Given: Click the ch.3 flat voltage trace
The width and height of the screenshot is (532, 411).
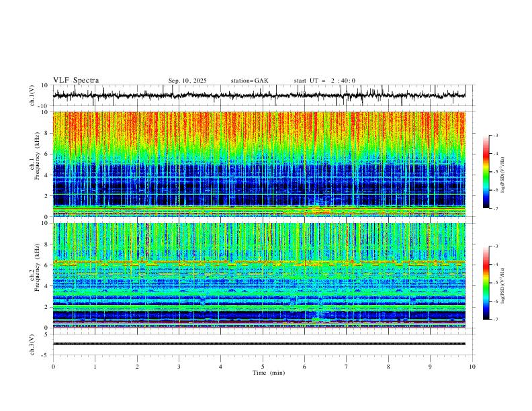Looking at the screenshot, I should [259, 344].
